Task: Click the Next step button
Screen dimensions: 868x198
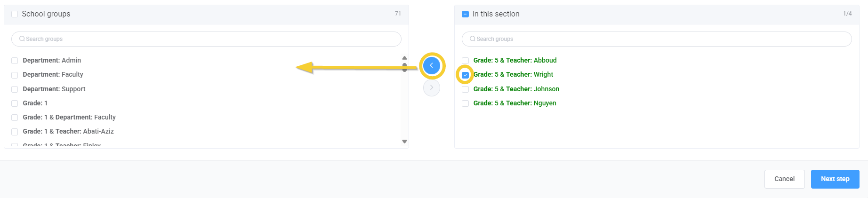Action: tap(835, 179)
